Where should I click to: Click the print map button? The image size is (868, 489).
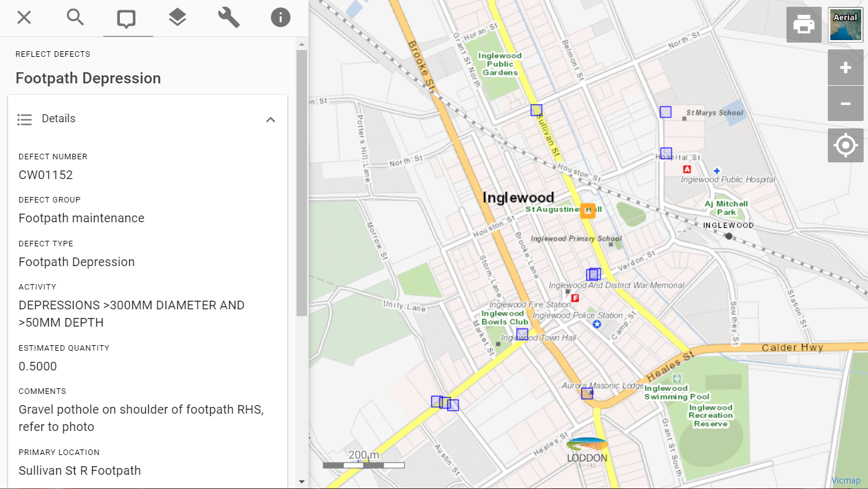tap(804, 25)
